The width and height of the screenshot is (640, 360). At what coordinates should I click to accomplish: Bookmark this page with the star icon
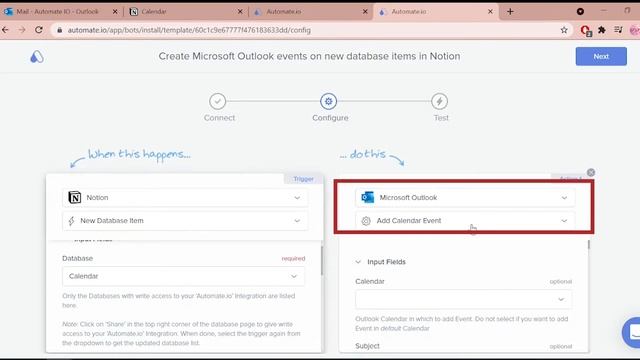pyautogui.click(x=564, y=30)
